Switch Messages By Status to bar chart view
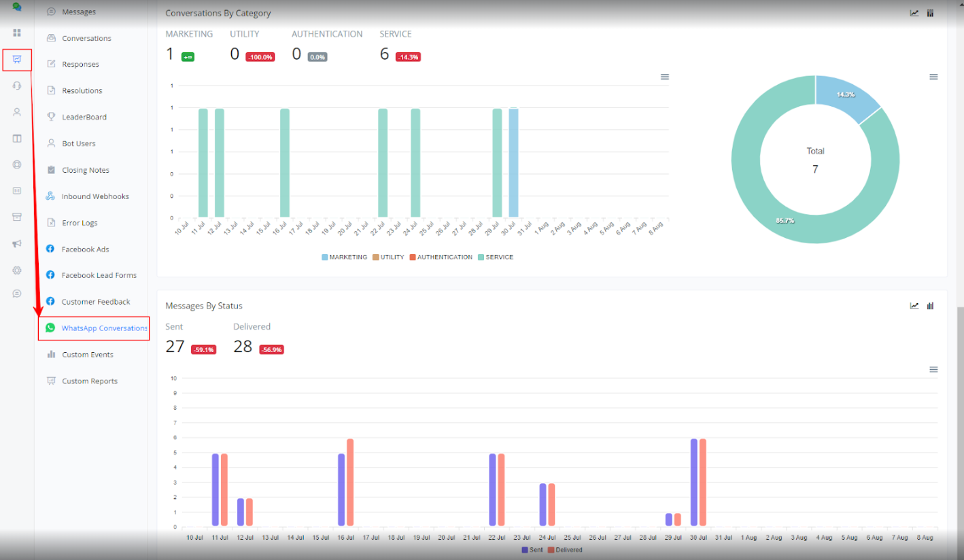This screenshot has height=560, width=964. point(931,306)
